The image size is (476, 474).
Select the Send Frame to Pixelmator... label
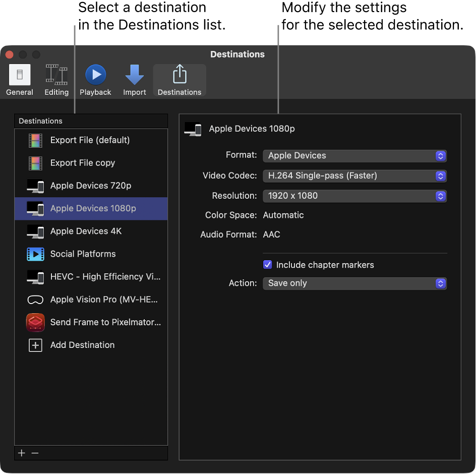click(x=106, y=322)
